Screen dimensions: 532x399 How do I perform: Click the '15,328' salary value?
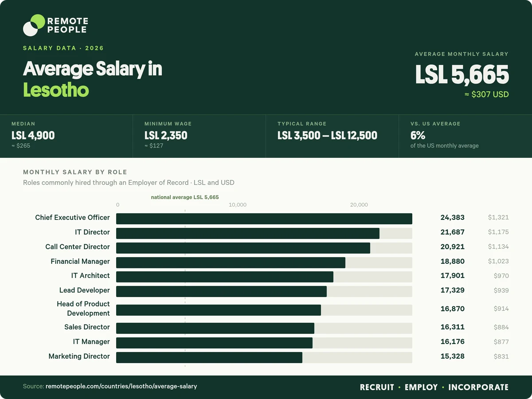click(x=453, y=356)
